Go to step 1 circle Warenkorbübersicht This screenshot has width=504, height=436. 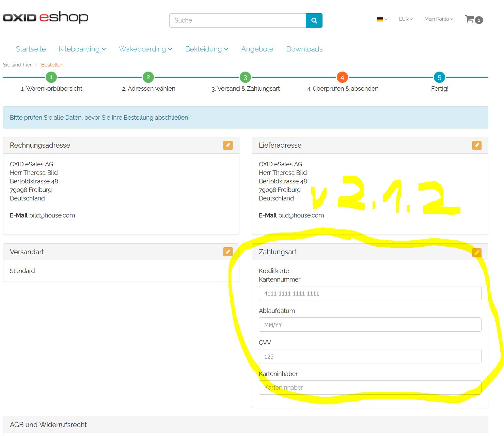51,77
